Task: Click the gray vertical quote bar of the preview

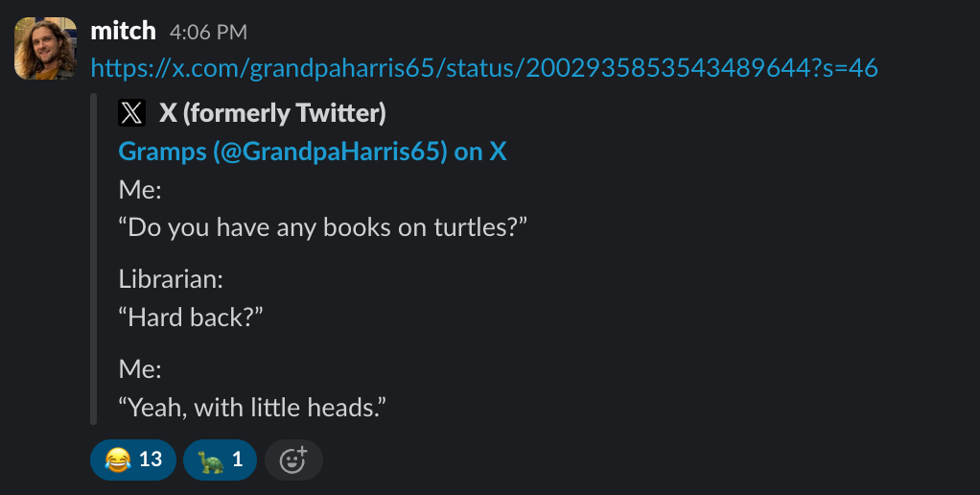Action: click(94, 259)
